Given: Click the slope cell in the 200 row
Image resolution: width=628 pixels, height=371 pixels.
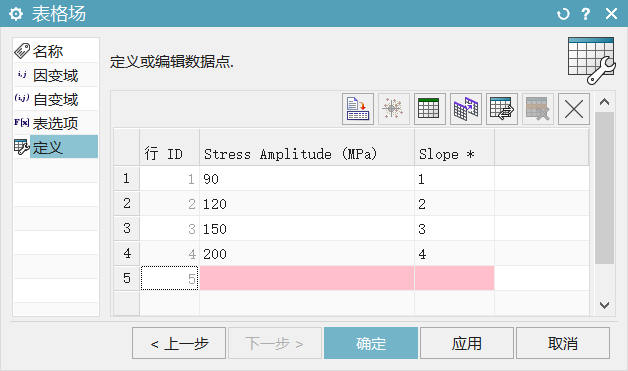Looking at the screenshot, I should tap(455, 253).
